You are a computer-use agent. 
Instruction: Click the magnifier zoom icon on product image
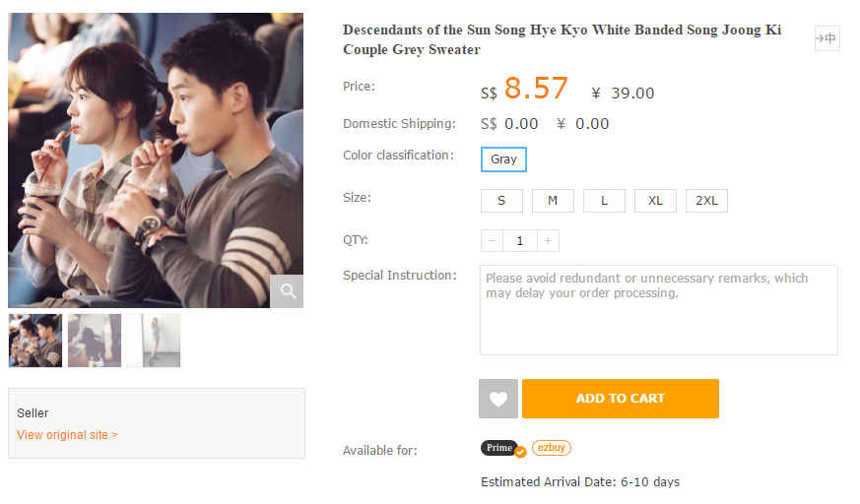288,291
